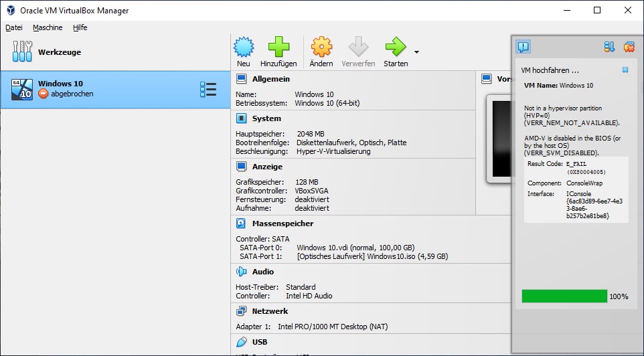Click the Massenspeicher disk icon
Image resolution: width=644 pixels, height=356 pixels.
pyautogui.click(x=241, y=224)
